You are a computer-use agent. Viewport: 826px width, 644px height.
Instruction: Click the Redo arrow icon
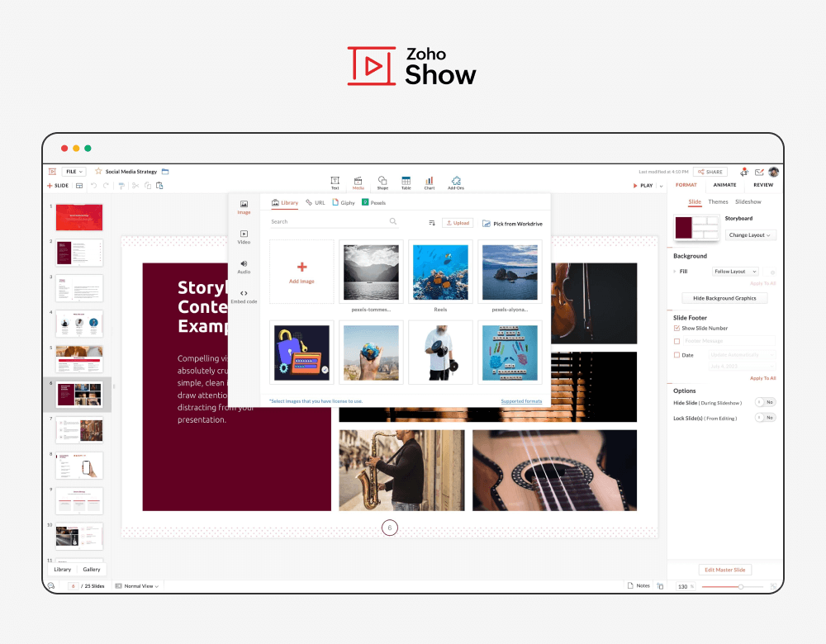[x=106, y=185]
